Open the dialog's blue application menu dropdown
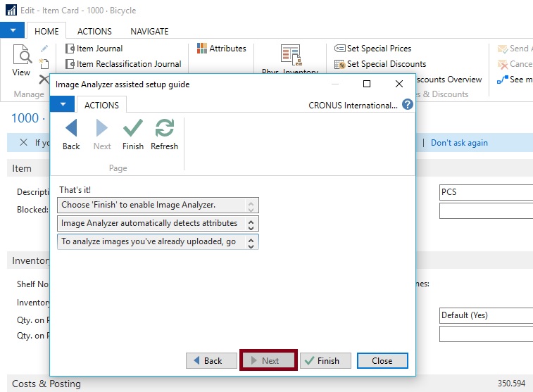533x392 pixels. pyautogui.click(x=62, y=105)
